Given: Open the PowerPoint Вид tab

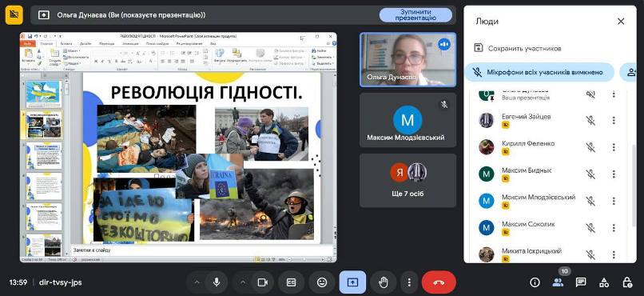Looking at the screenshot, I should 213,43.
